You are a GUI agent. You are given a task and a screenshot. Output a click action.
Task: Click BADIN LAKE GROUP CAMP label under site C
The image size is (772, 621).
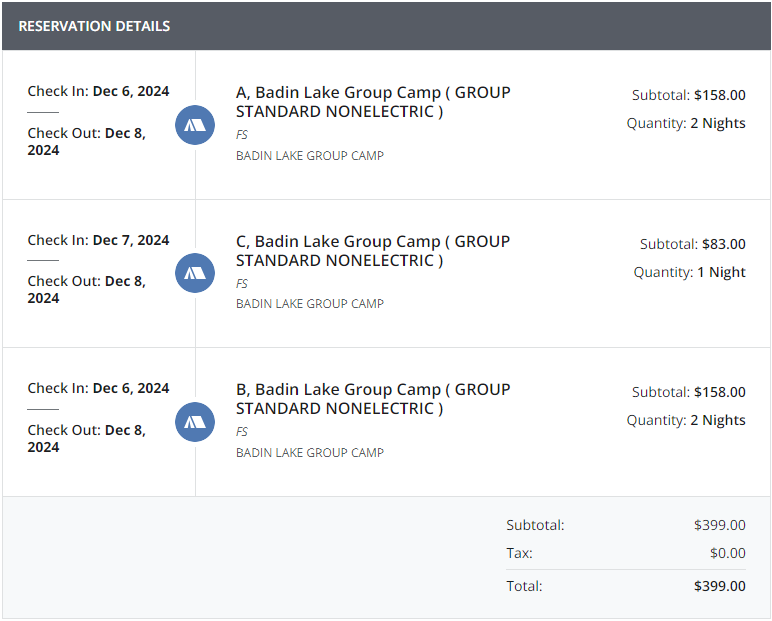coord(310,304)
